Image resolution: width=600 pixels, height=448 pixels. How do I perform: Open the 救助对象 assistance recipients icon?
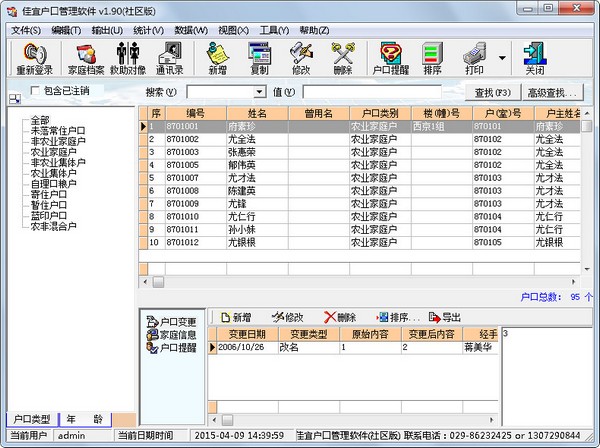pyautogui.click(x=127, y=58)
